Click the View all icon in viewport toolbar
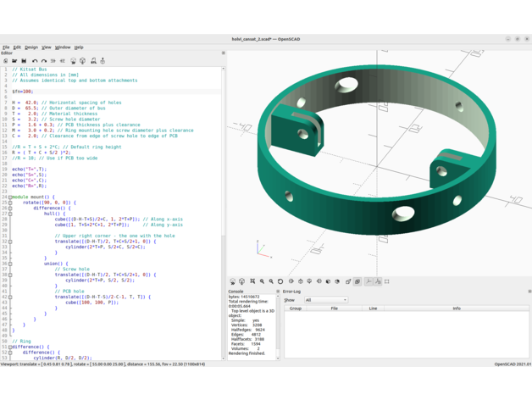 (x=252, y=281)
